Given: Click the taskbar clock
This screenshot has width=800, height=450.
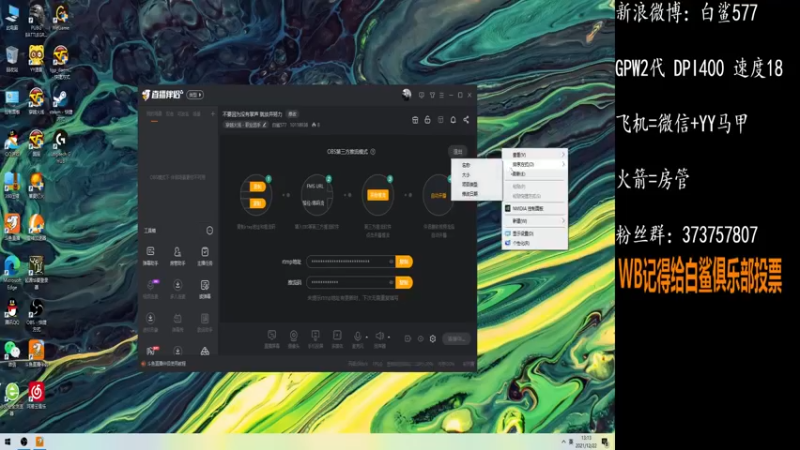Looking at the screenshot, I should (586, 442).
